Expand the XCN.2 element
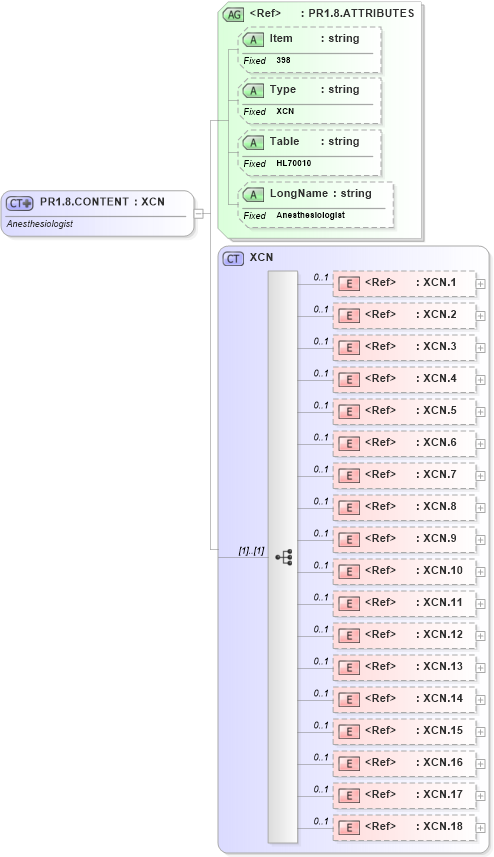Image resolution: width=494 pixels, height=857 pixels. tap(480, 316)
